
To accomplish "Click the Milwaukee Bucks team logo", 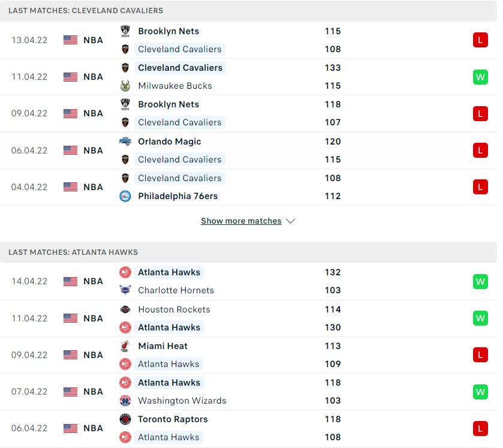I will 125,86.
